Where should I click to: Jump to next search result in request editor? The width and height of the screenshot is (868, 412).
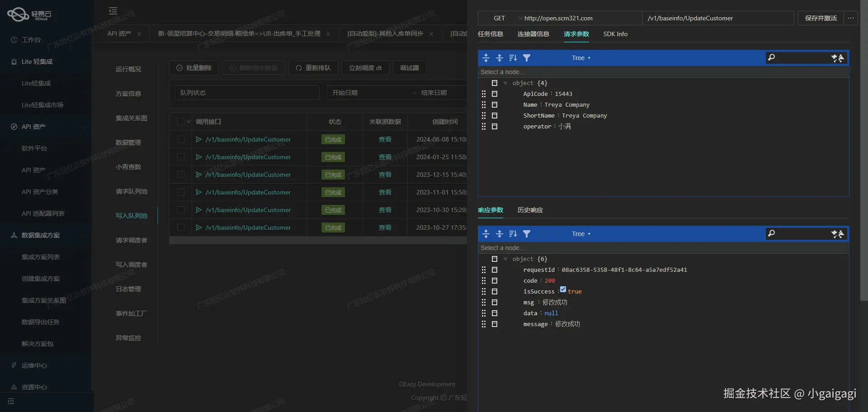click(x=835, y=58)
